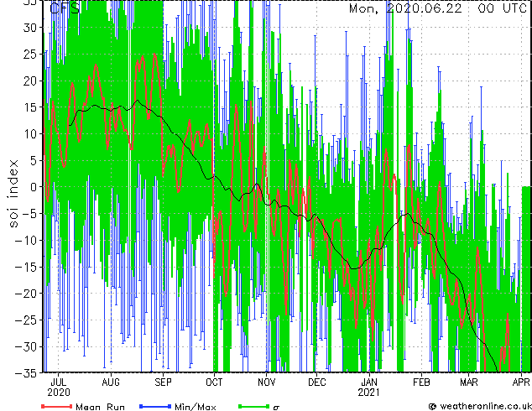Click the DEC month label

(317, 382)
